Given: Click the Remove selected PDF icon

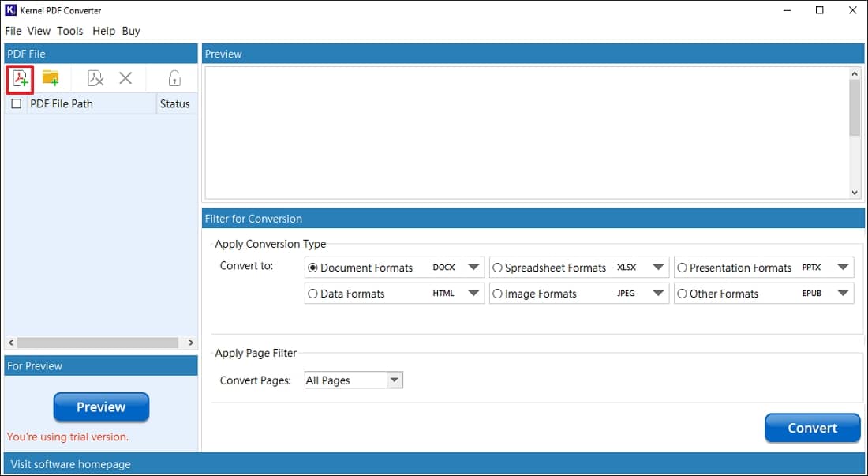Looking at the screenshot, I should (95, 78).
